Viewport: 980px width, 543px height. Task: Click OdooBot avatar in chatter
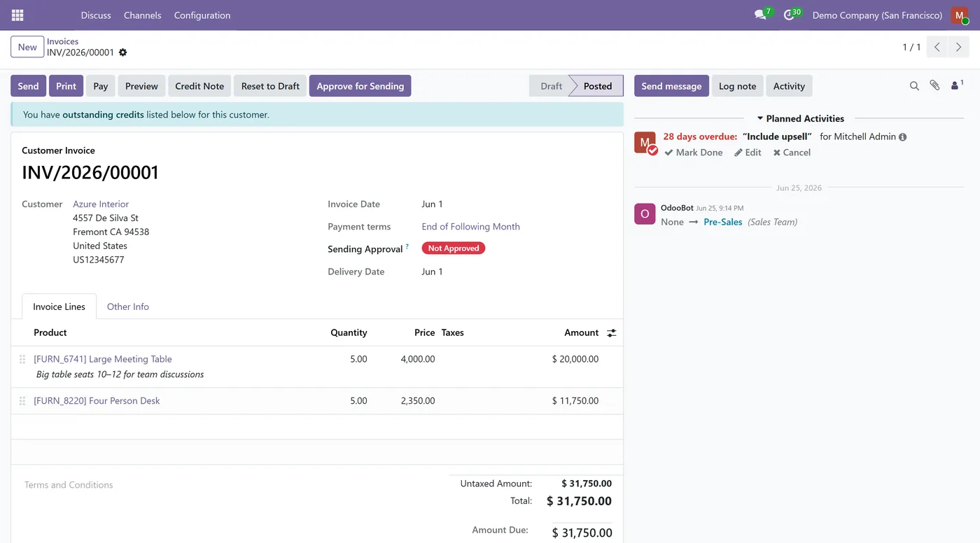click(x=645, y=213)
